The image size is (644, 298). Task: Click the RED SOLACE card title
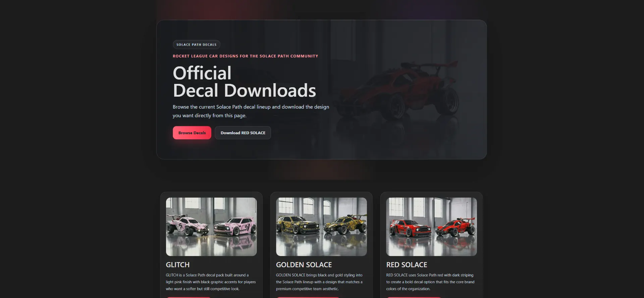coord(407,265)
